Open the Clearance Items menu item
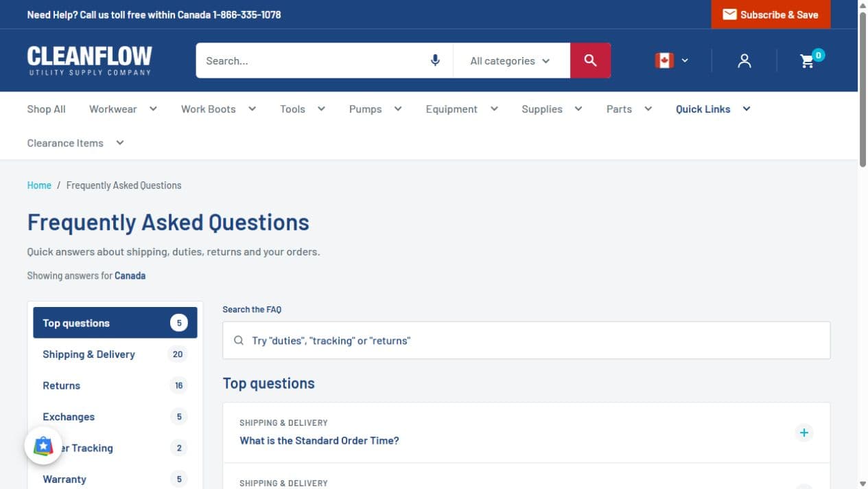Screen dimensions: 868x489 65,143
